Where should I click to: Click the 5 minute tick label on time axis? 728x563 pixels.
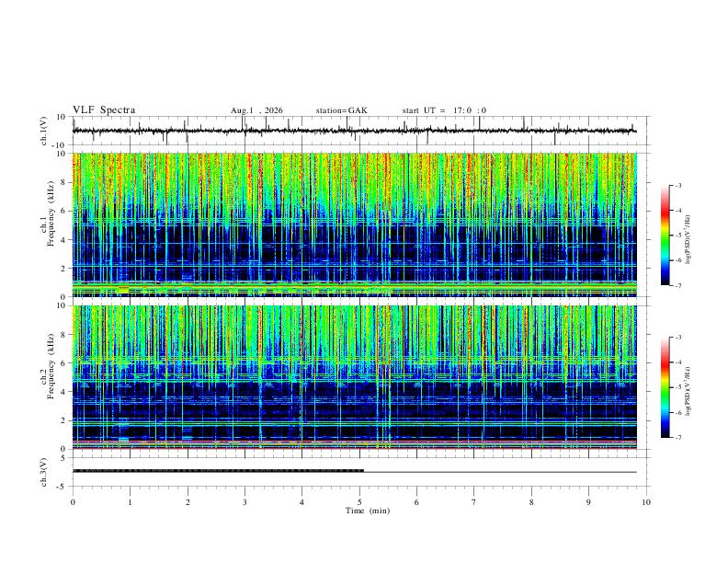pyautogui.click(x=359, y=502)
